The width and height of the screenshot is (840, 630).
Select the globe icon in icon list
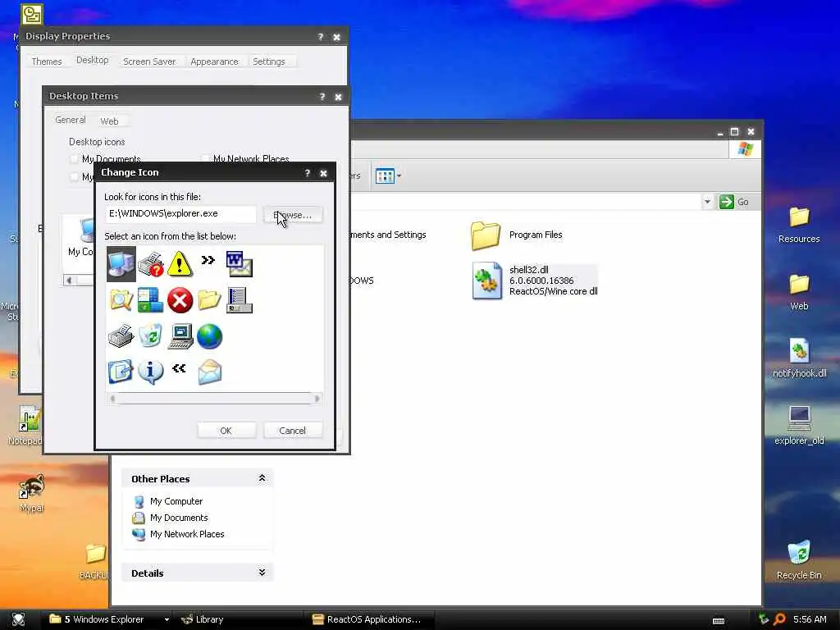click(209, 336)
